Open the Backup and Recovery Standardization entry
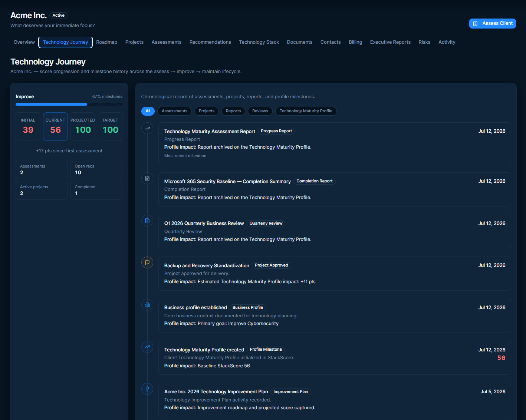The image size is (526, 420). 335,274
